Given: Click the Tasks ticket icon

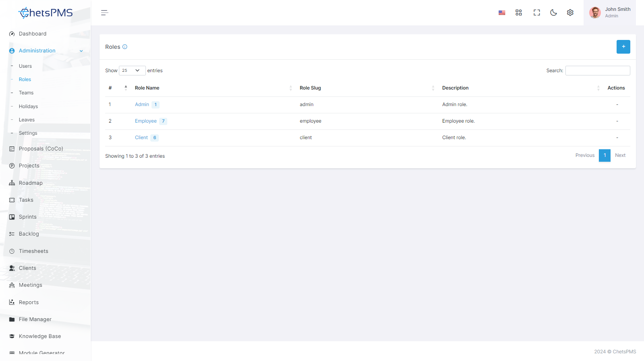Looking at the screenshot, I should coord(12,200).
